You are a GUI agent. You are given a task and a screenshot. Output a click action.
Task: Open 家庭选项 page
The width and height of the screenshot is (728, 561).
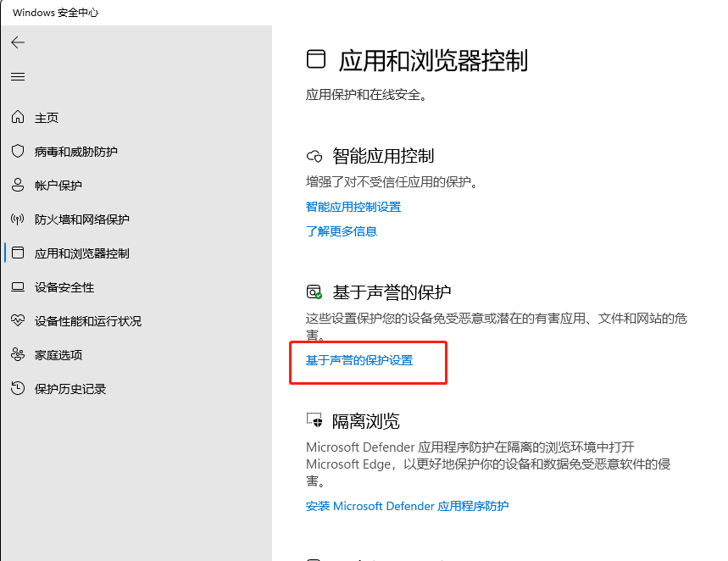[58, 355]
